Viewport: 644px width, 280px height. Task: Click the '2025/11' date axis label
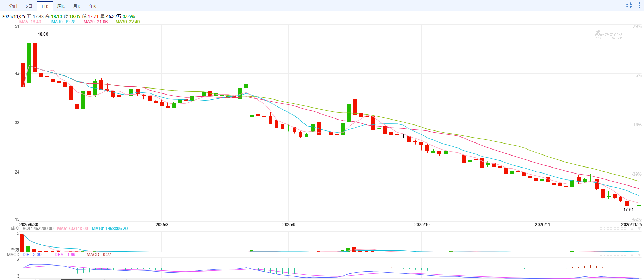coord(542,225)
